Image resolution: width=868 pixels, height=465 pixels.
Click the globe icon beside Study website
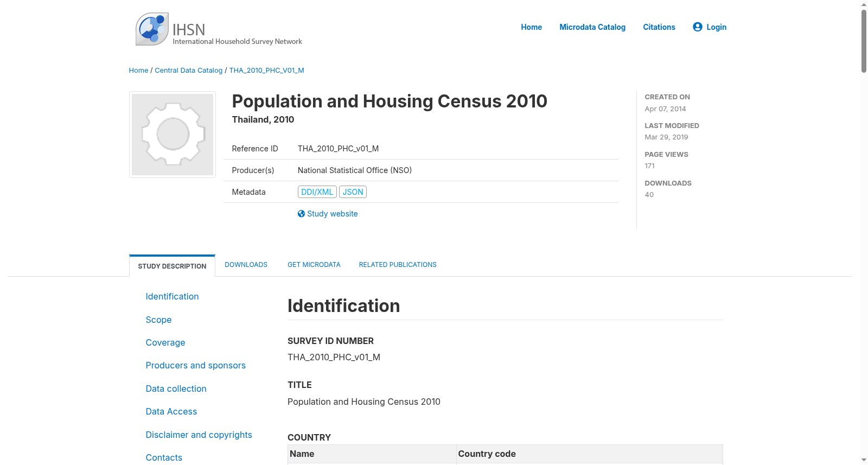click(301, 214)
